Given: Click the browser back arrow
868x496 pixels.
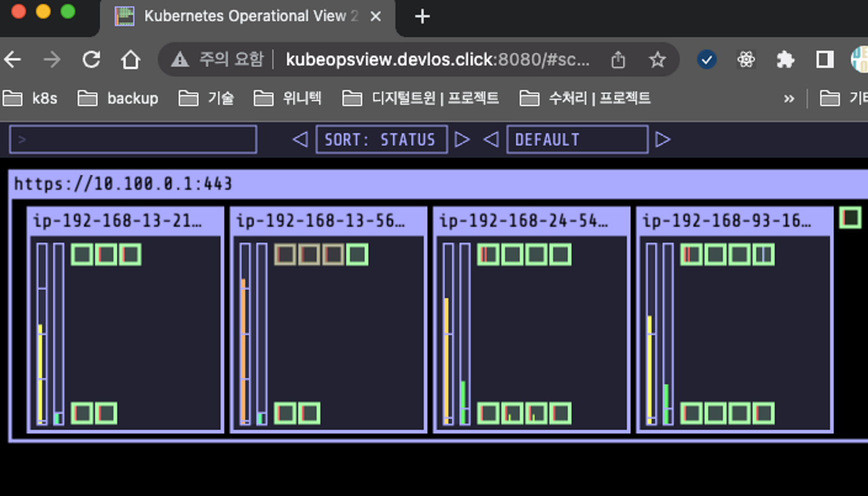Looking at the screenshot, I should click(x=13, y=59).
